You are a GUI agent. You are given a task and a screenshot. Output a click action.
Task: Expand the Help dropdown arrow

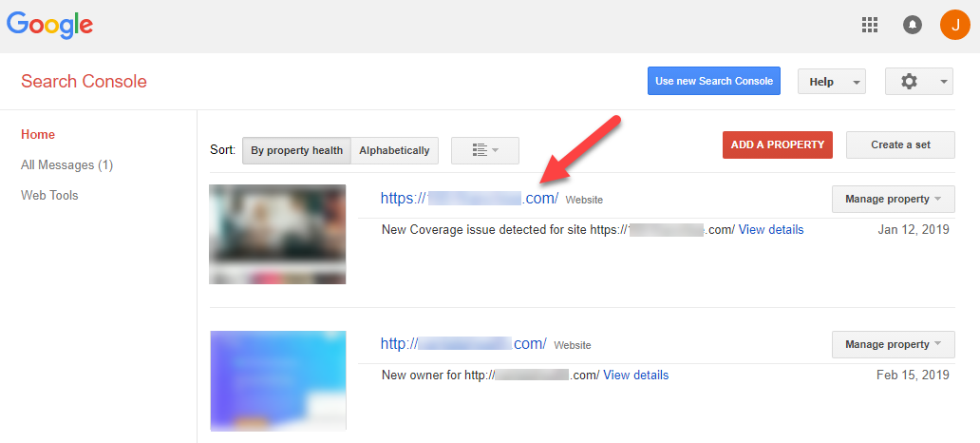click(x=856, y=82)
